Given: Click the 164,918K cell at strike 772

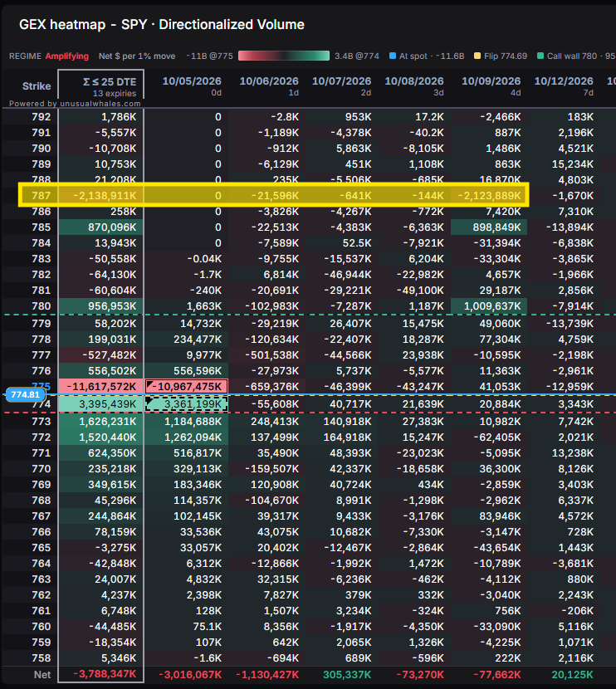Looking at the screenshot, I should [341, 437].
